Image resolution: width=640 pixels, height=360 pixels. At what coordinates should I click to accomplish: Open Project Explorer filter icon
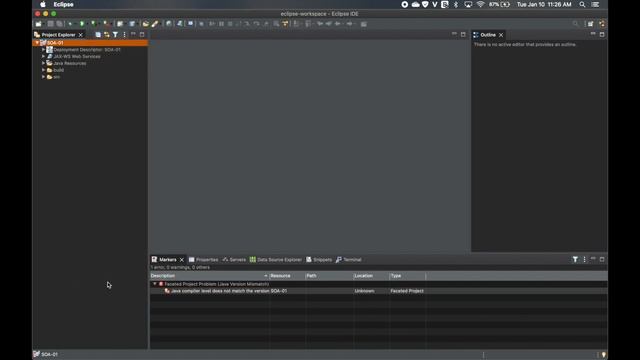point(116,35)
